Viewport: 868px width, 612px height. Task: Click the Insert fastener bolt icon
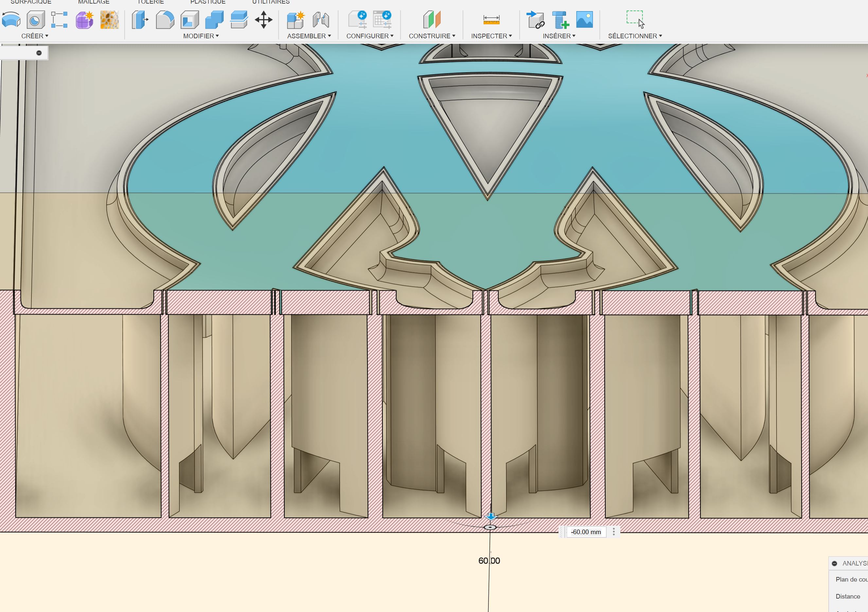pyautogui.click(x=560, y=20)
